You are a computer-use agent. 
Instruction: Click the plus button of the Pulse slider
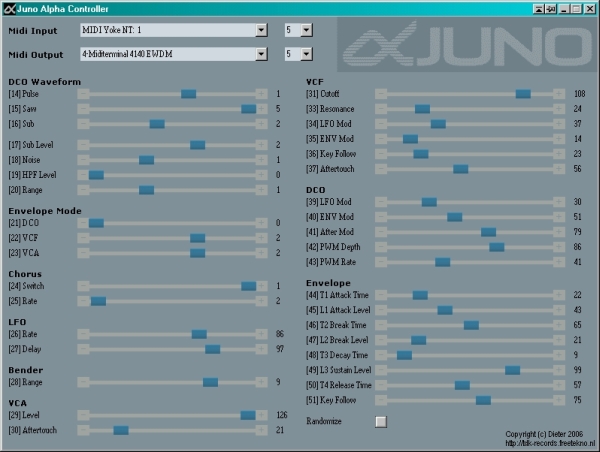click(261, 94)
